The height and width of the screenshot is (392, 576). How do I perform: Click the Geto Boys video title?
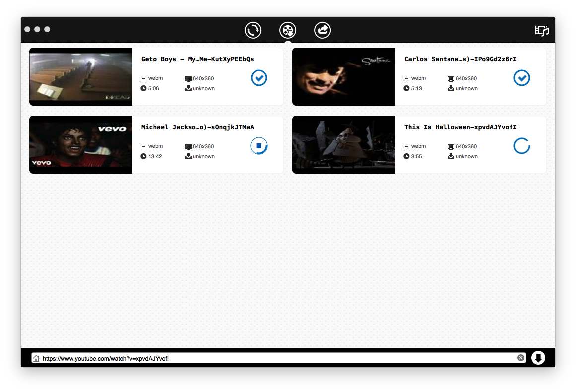tap(197, 59)
